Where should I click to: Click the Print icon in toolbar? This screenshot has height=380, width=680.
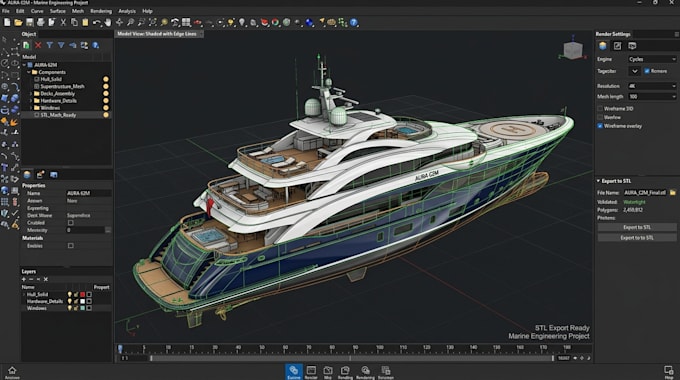tap(41, 23)
